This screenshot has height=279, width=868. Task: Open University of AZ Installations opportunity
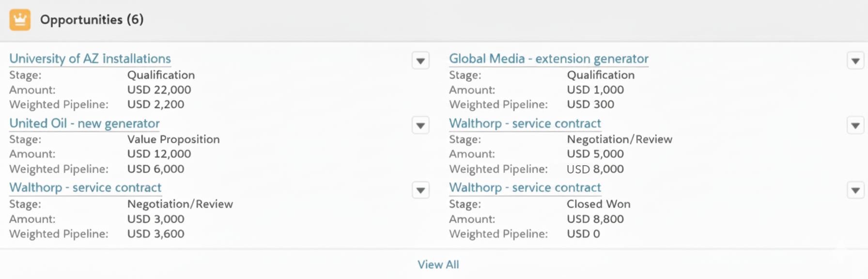(x=90, y=59)
